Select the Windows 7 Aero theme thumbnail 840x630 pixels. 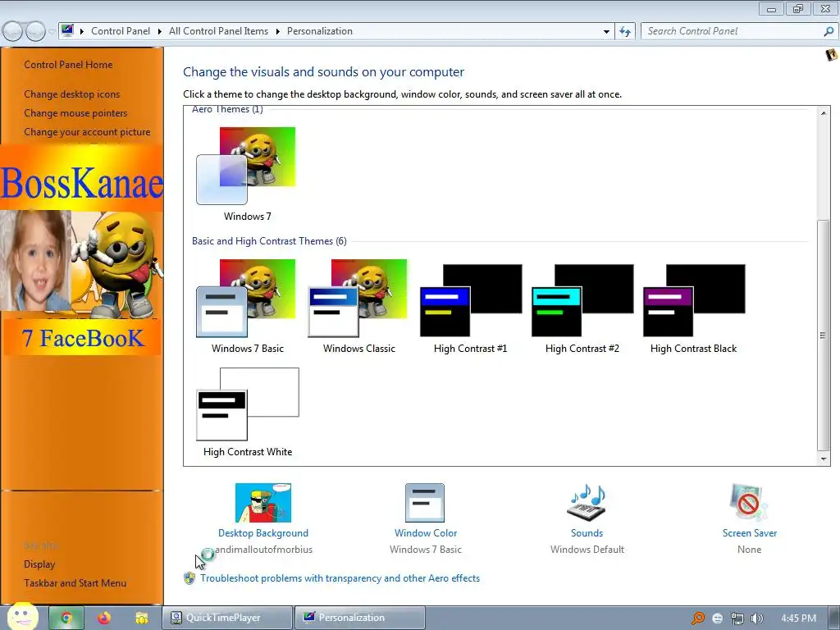coord(246,166)
